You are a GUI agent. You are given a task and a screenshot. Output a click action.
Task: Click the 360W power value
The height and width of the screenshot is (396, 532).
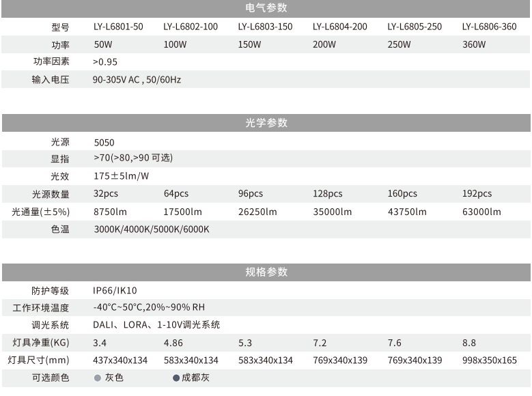473,45
